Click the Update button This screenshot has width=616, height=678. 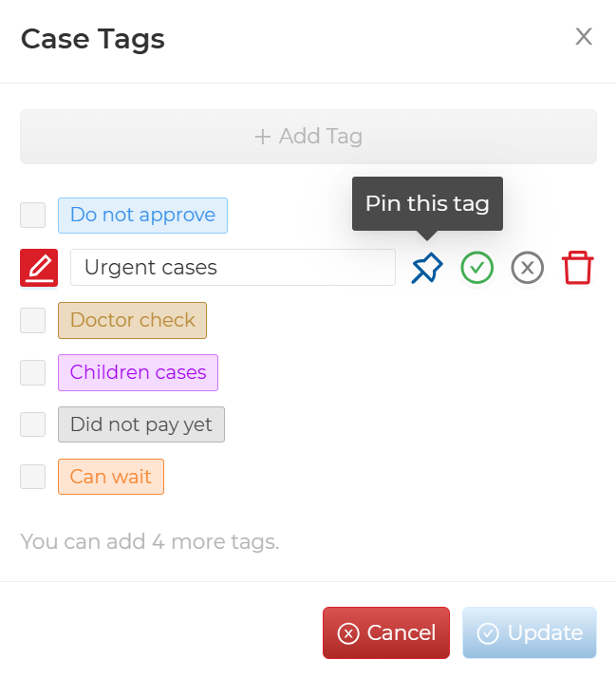coord(530,632)
